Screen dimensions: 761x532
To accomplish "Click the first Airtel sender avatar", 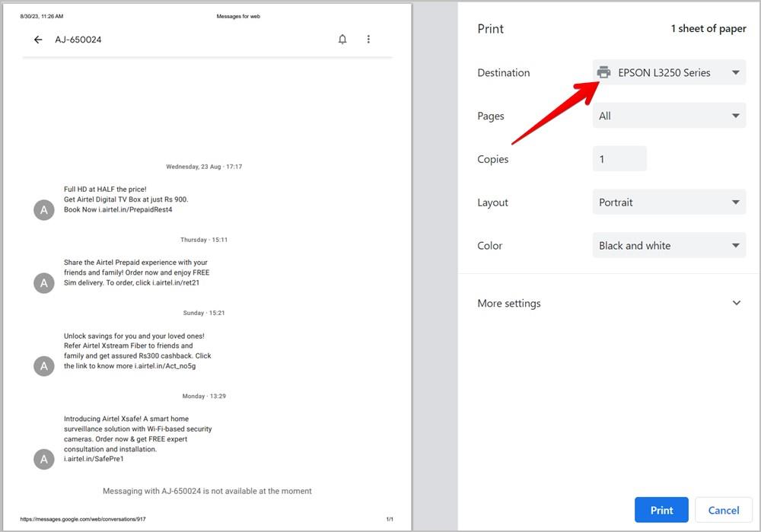I will coord(43,210).
